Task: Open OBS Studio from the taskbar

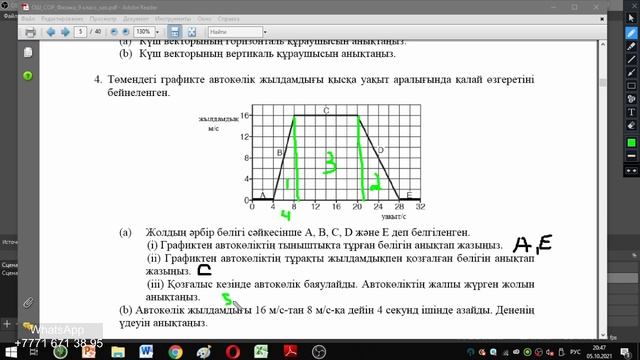Action: point(319,352)
